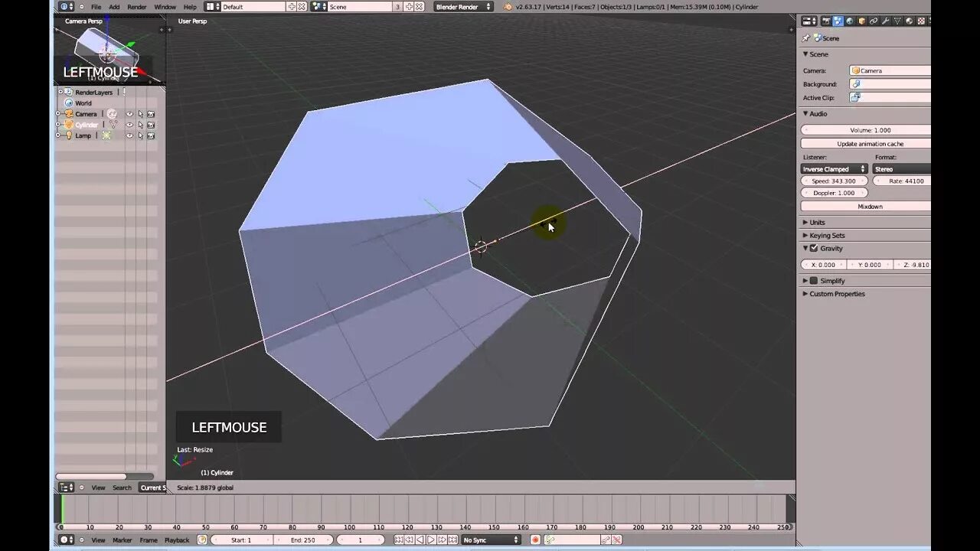Click the delete keyframe icon in timeline
980x551 pixels.
(x=616, y=540)
